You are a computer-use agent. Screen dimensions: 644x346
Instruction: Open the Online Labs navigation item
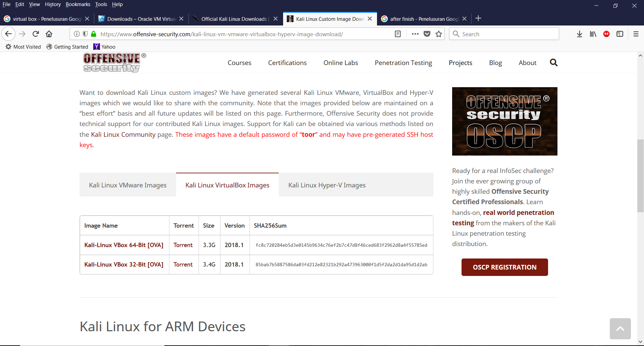(341, 63)
